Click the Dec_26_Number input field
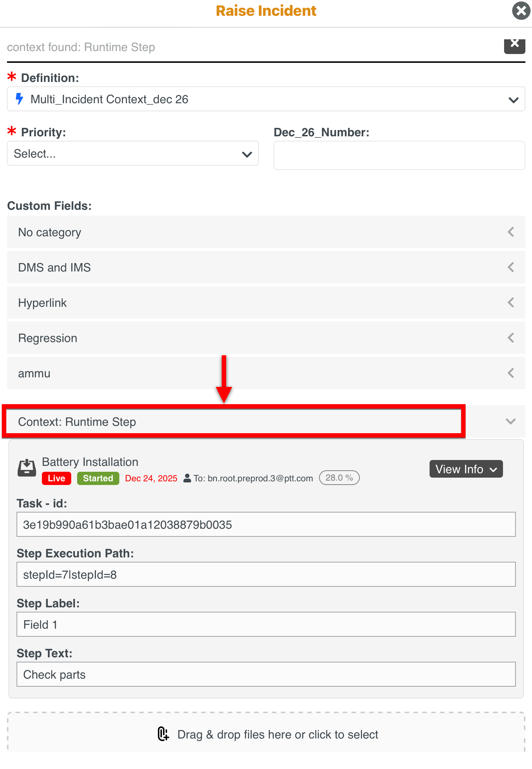The width and height of the screenshot is (532, 769). (x=399, y=155)
